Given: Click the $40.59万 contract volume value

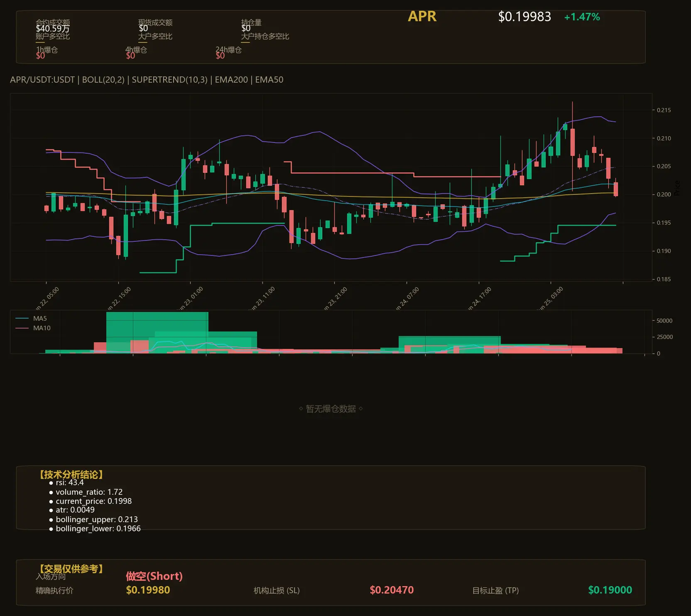Looking at the screenshot, I should coord(52,29).
